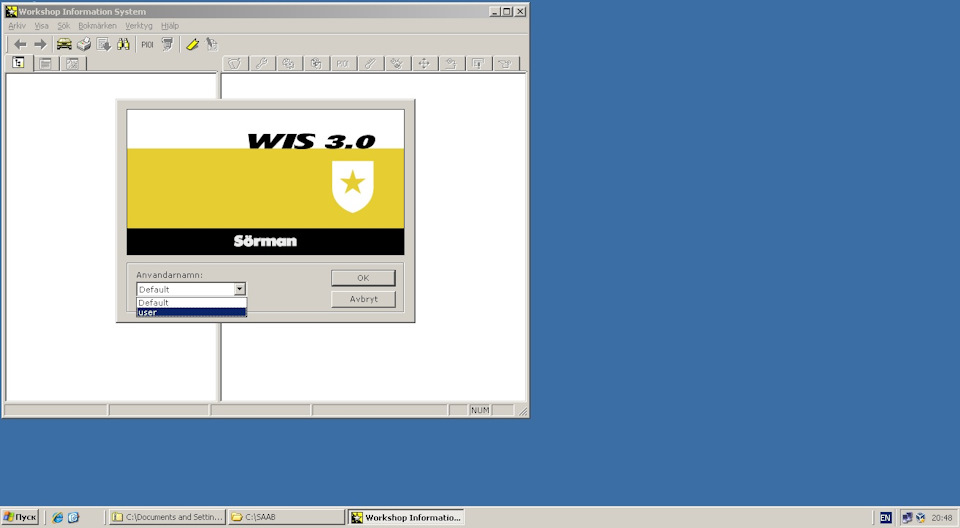
Task: Maximize the Workshop Information System window
Action: (507, 11)
